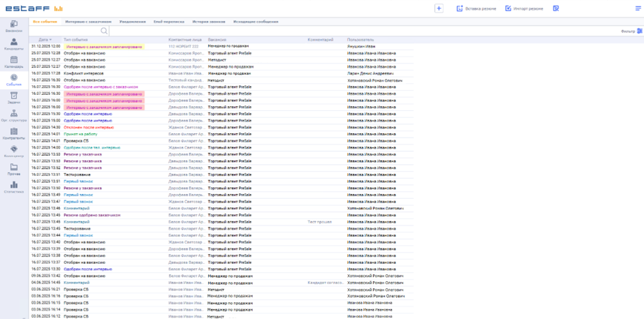Select the Резюме одобрено заказчиком event

(x=92, y=215)
